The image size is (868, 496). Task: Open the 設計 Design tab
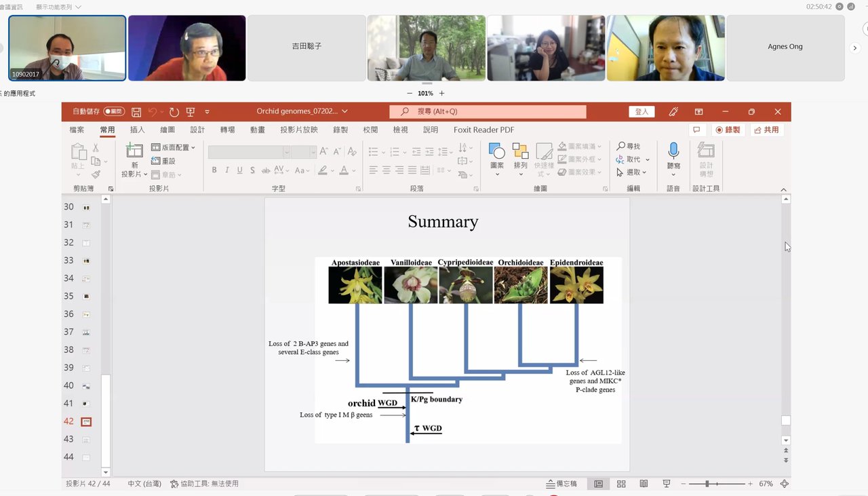coord(197,130)
